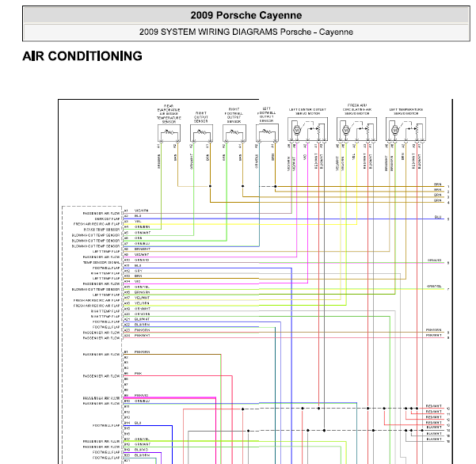Click pin A13 BRN wire label

[x=138, y=276]
